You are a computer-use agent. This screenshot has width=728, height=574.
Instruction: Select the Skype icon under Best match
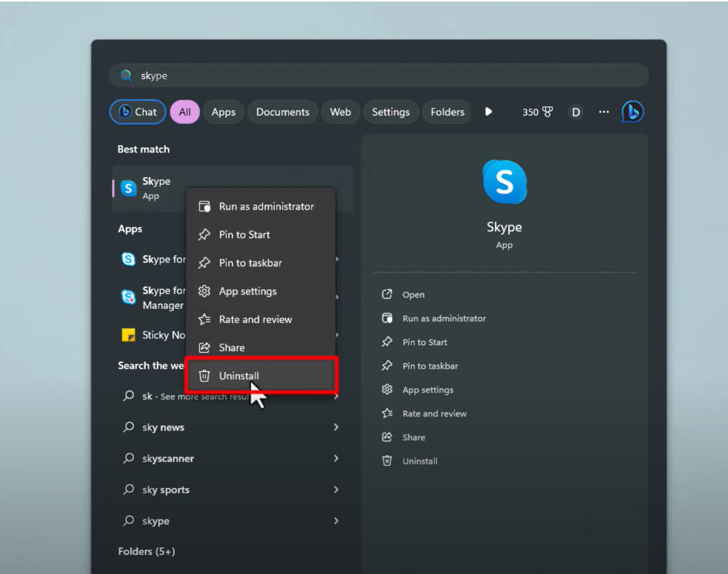coord(128,188)
